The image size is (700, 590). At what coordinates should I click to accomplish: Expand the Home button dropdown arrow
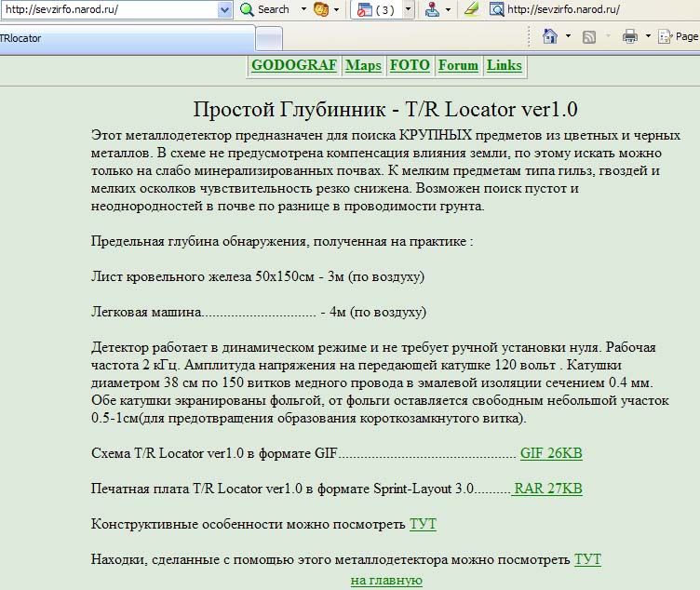(569, 36)
